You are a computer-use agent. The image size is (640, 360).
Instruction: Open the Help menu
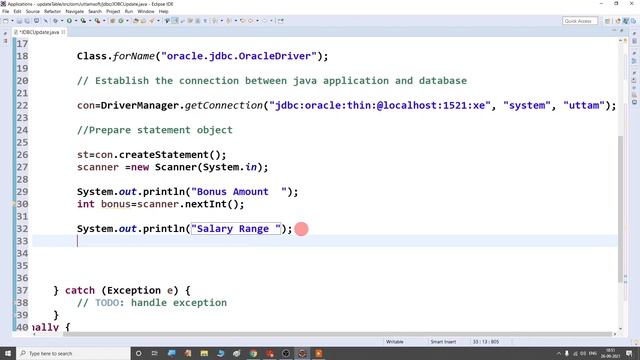[x=164, y=11]
